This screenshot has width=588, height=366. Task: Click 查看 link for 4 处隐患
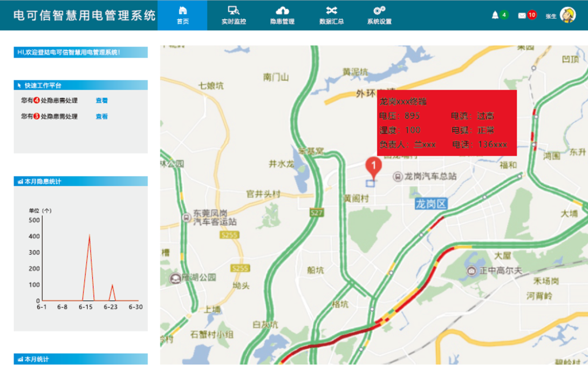[101, 100]
